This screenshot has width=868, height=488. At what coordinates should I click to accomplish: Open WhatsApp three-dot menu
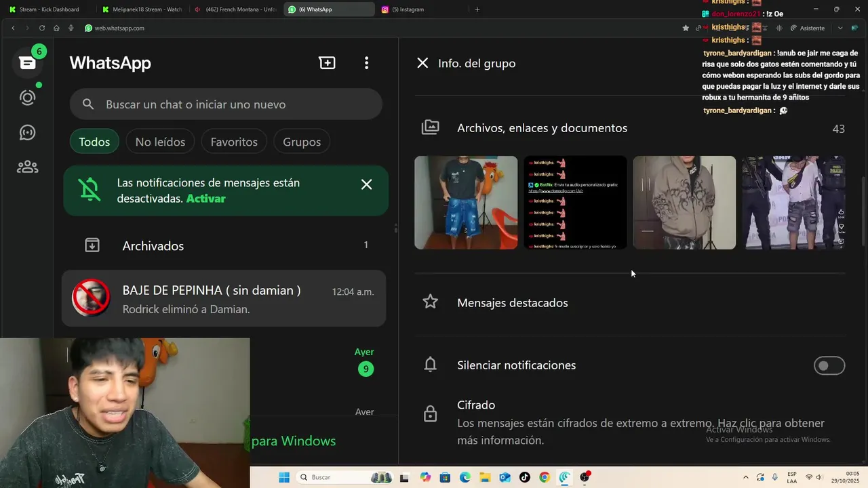click(366, 63)
